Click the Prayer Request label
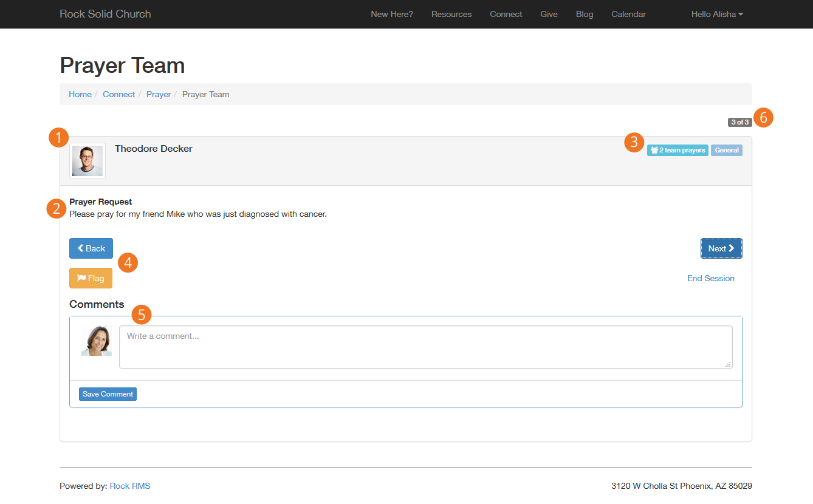 click(x=101, y=202)
